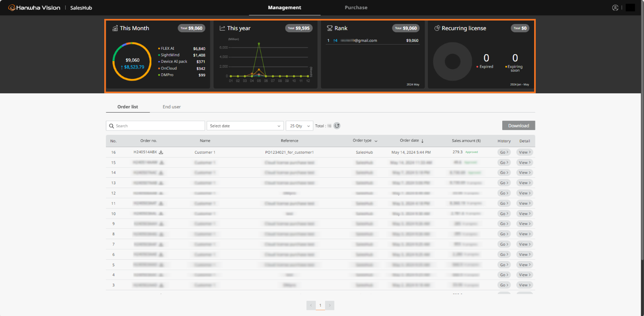Viewport: 644px width, 316px height.
Task: Click the Recurring license pie icon
Action: [437, 28]
